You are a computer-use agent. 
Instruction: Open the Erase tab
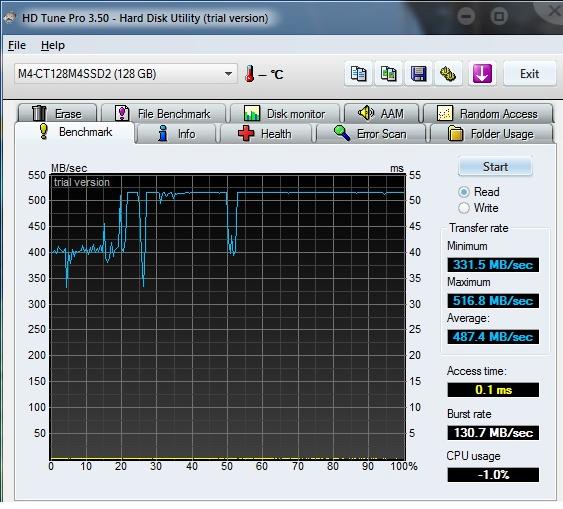point(57,113)
